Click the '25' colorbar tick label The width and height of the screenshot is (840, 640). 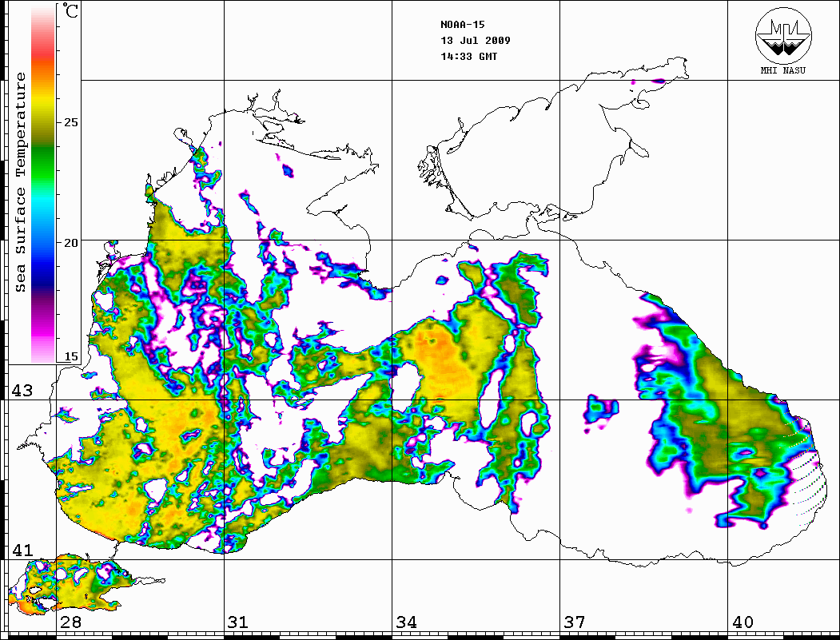coord(70,122)
